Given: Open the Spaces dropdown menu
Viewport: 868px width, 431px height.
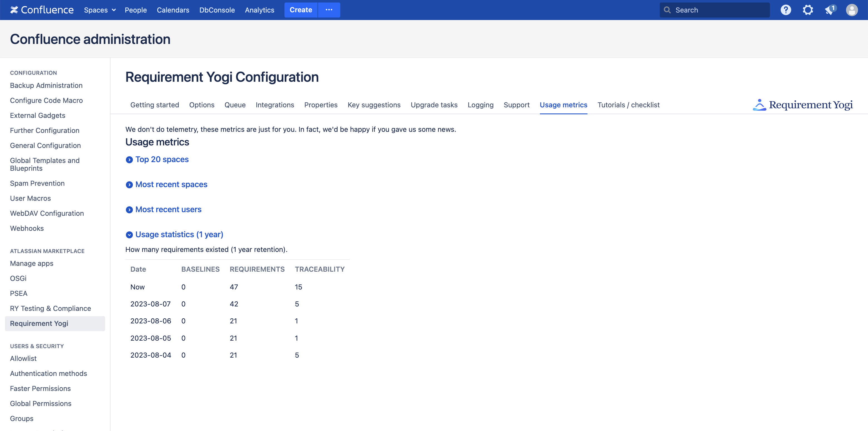Looking at the screenshot, I should (100, 10).
